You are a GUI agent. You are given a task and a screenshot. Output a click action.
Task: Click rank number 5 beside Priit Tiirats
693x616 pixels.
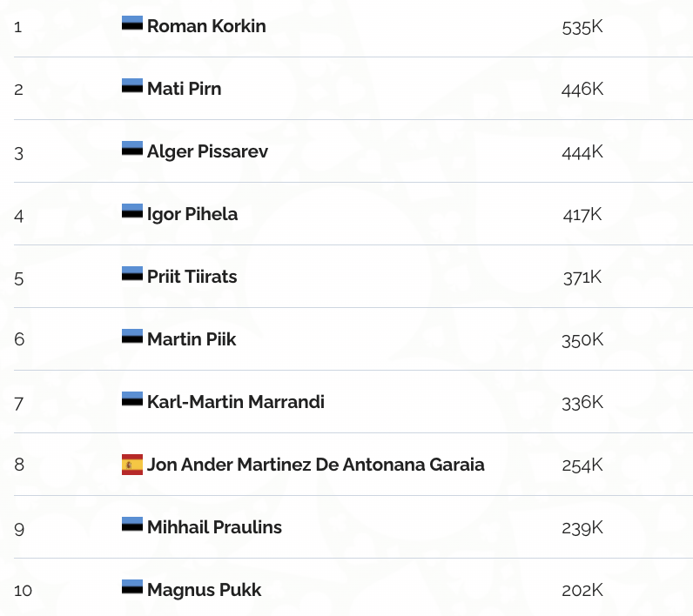tap(19, 278)
